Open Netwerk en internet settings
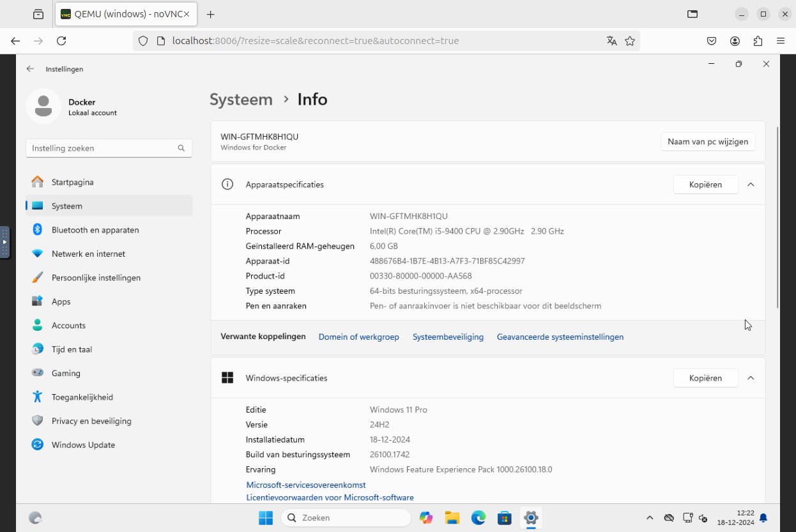Screen dimensions: 796x532 [109, 254]
